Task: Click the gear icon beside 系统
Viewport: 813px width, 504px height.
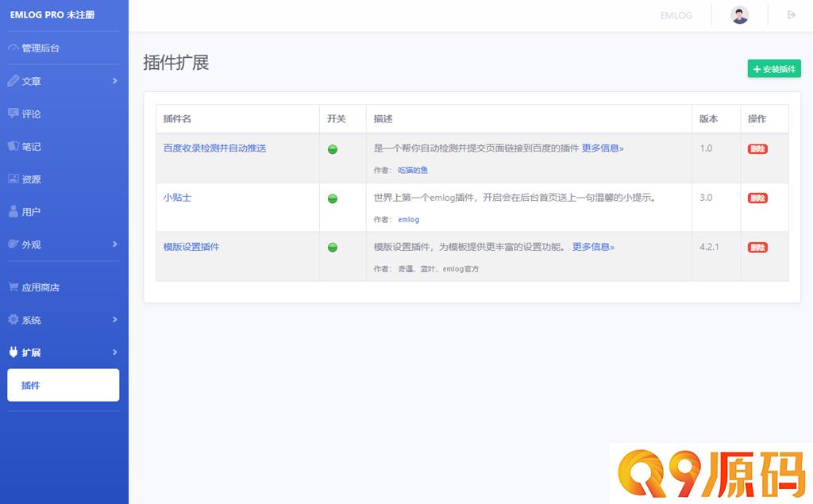Action: pos(13,319)
